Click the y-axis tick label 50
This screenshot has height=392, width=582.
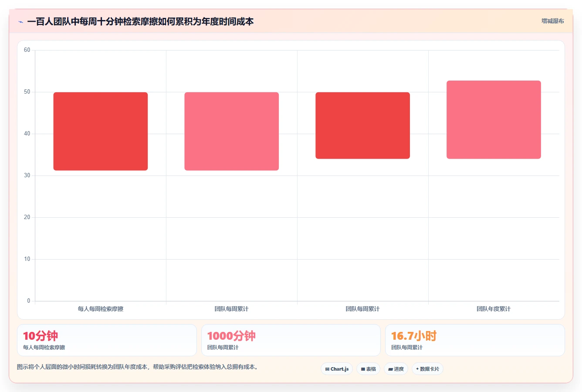pos(27,92)
